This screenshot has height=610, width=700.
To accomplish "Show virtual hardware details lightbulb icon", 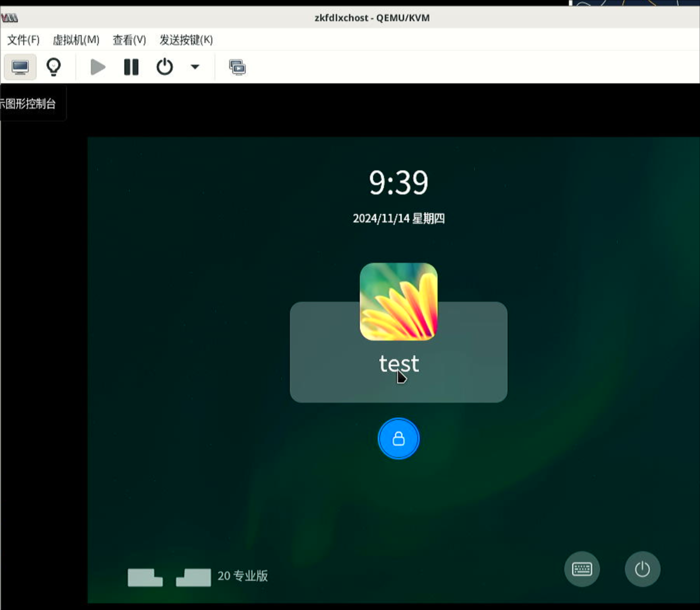I will click(x=54, y=67).
